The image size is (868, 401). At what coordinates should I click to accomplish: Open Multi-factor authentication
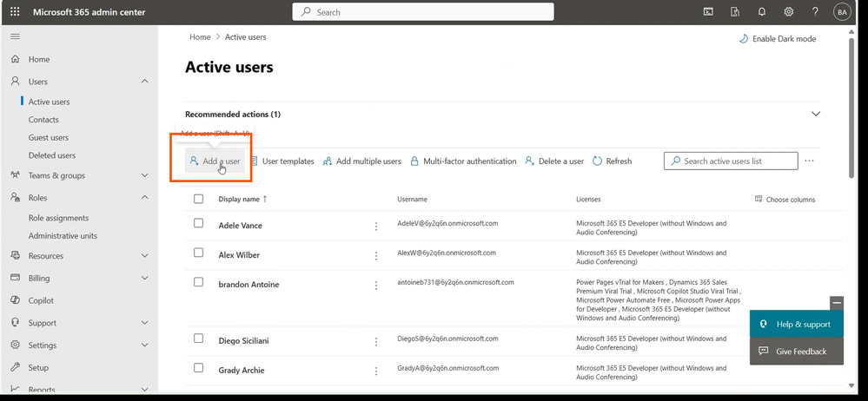(x=463, y=161)
